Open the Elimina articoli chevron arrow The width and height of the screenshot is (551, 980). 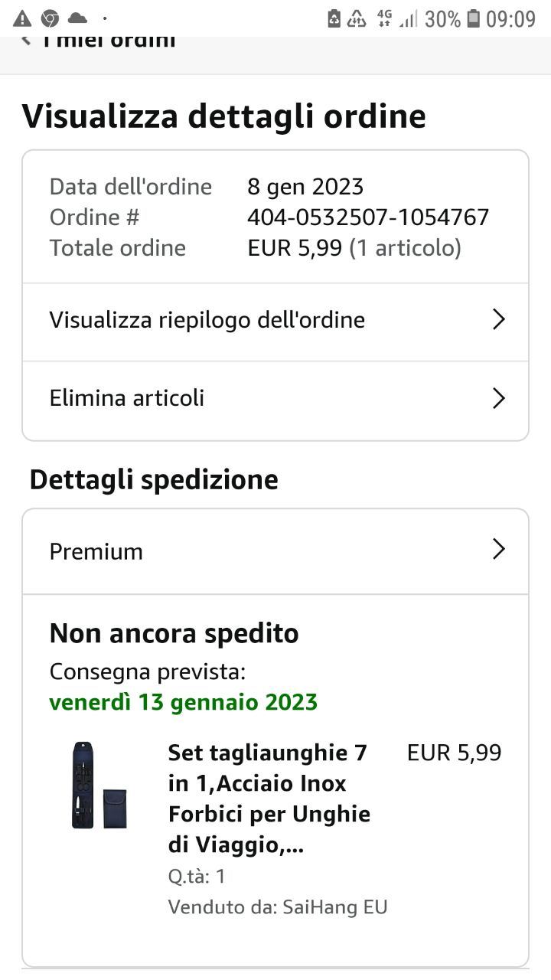(x=499, y=398)
